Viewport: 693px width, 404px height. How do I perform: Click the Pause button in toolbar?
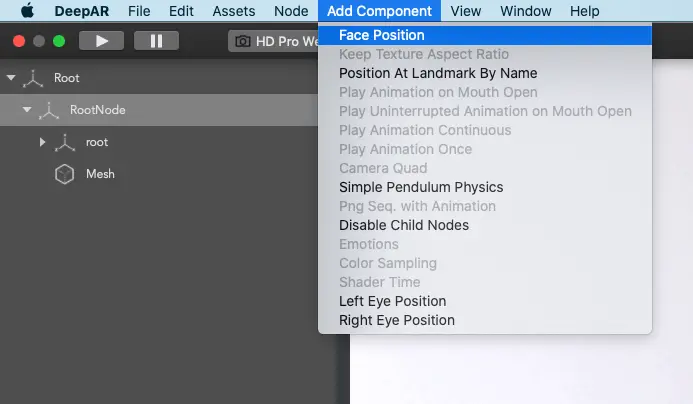(156, 41)
